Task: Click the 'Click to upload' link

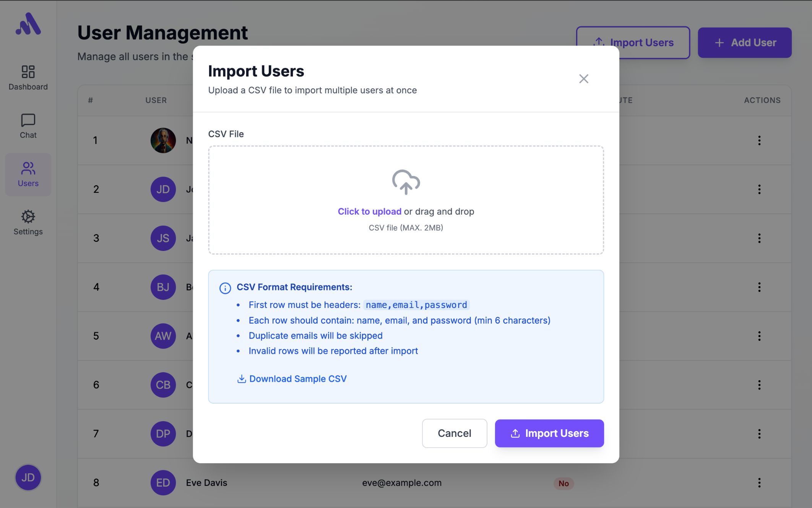Action: click(x=369, y=212)
